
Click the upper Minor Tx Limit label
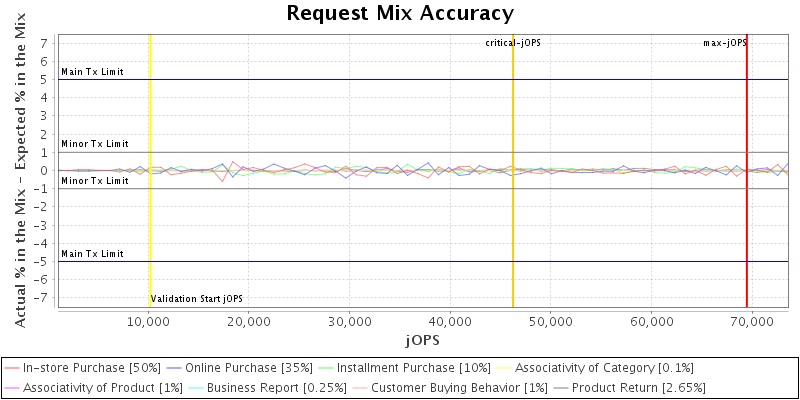coord(94,144)
